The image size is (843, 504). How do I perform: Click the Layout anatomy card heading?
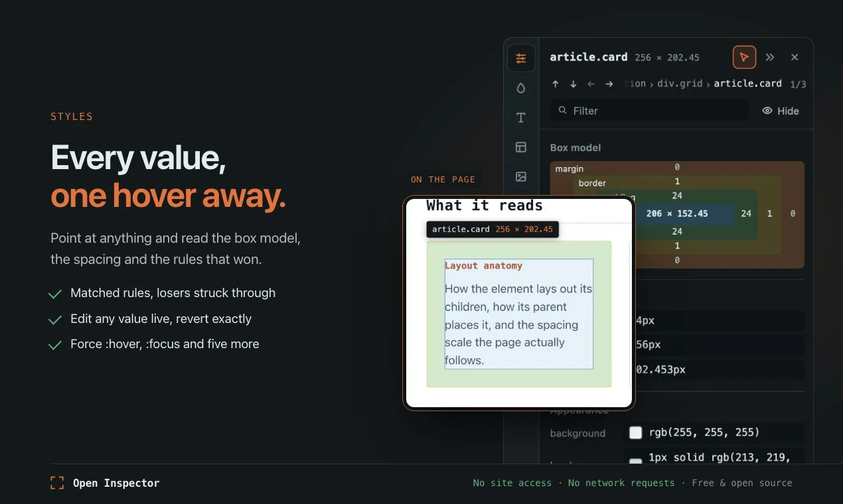483,265
